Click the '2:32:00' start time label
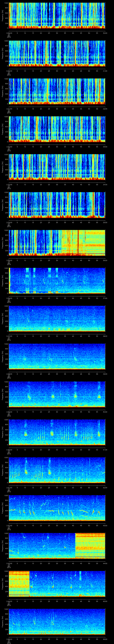The height and width of the screenshot is (644, 114). coord(9,147)
